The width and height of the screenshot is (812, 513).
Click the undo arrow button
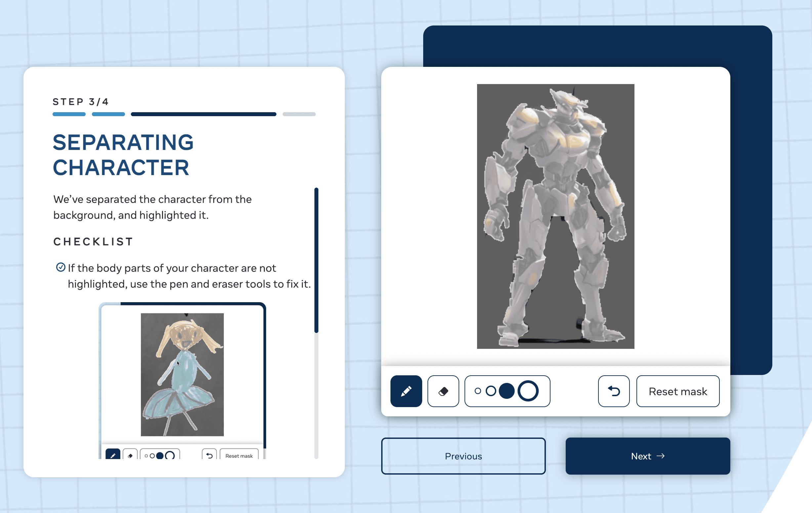click(x=613, y=391)
